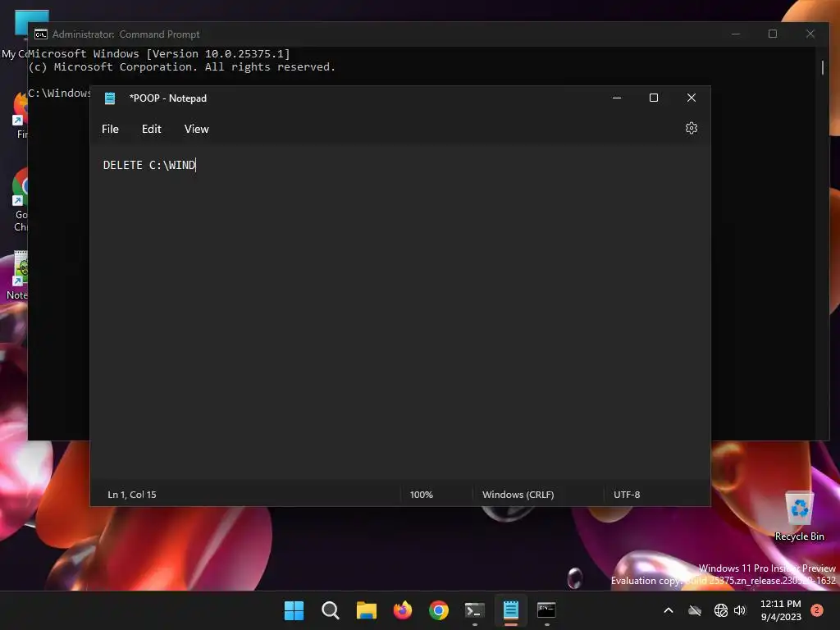Show hidden icons in system tray
This screenshot has height=630, width=840.
pyautogui.click(x=669, y=610)
